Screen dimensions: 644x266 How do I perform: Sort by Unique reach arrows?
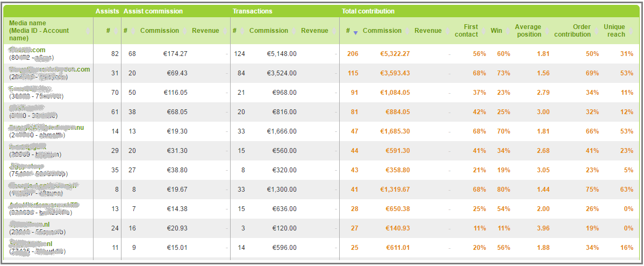(631, 31)
